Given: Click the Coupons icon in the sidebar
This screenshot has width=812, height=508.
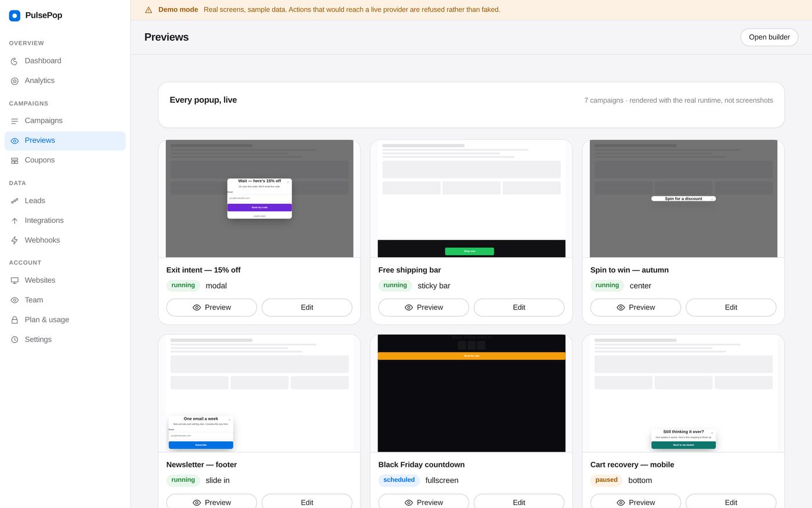Looking at the screenshot, I should 14,161.
